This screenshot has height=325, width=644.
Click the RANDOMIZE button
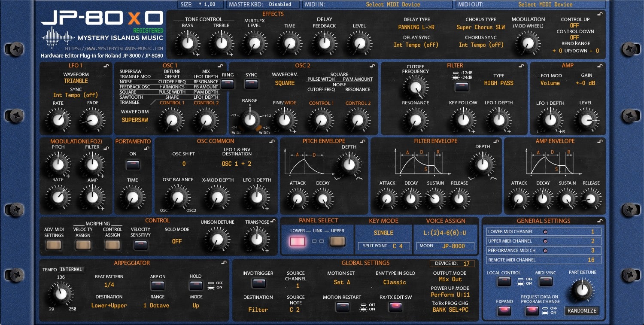[582, 311]
